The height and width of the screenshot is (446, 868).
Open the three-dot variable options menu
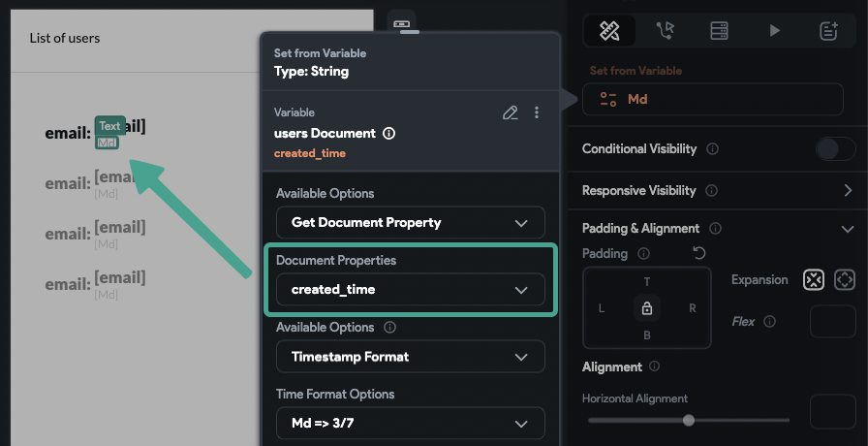click(537, 112)
